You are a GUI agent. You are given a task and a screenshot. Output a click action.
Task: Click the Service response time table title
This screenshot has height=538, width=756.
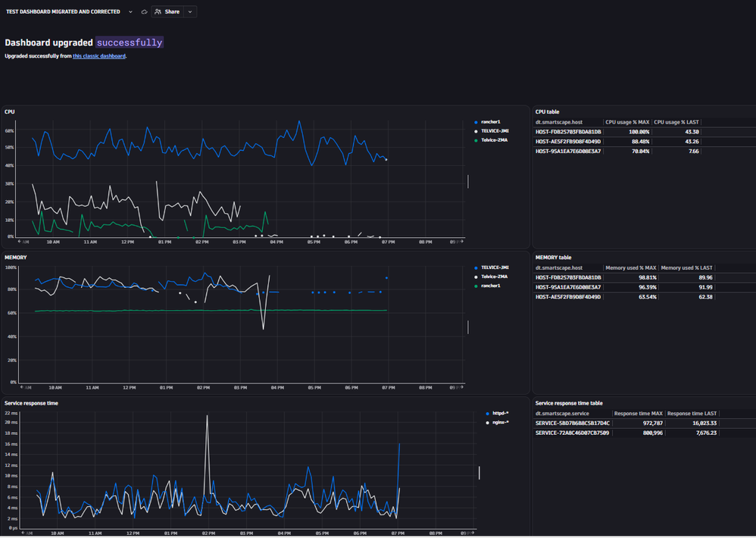569,402
